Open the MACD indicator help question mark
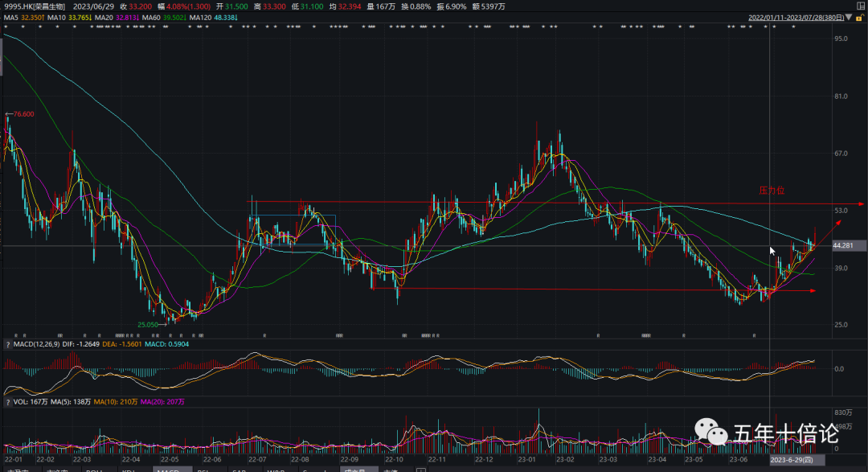This screenshot has width=868, height=472. pos(8,345)
